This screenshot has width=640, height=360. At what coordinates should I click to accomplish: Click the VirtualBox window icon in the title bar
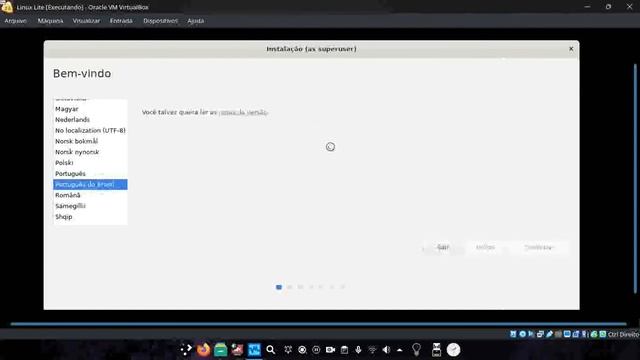coord(7,7)
